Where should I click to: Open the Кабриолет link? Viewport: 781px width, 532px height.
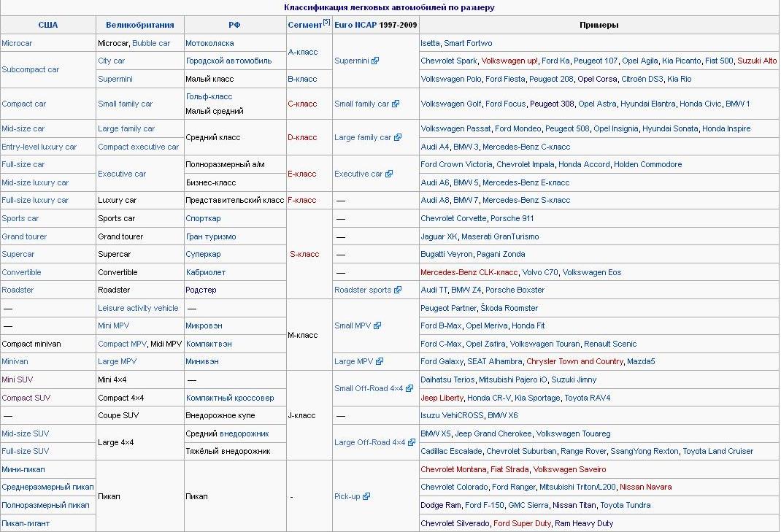click(206, 272)
